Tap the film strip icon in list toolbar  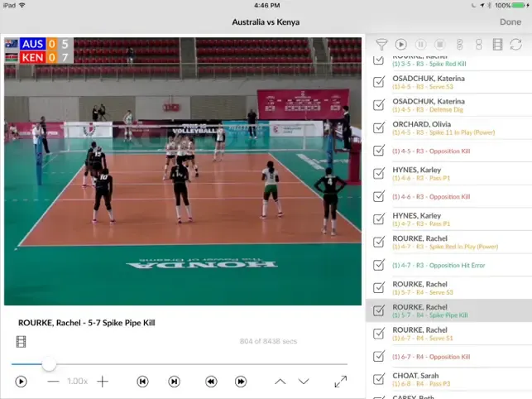click(497, 45)
